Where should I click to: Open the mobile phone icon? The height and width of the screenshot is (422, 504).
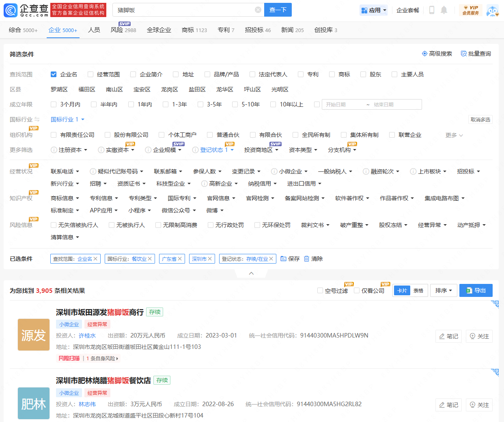point(432,10)
